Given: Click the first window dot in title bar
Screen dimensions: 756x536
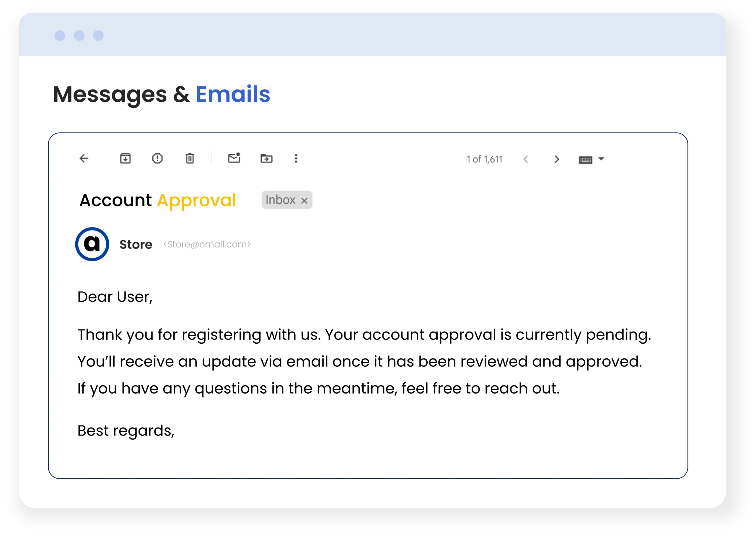Looking at the screenshot, I should (x=60, y=36).
